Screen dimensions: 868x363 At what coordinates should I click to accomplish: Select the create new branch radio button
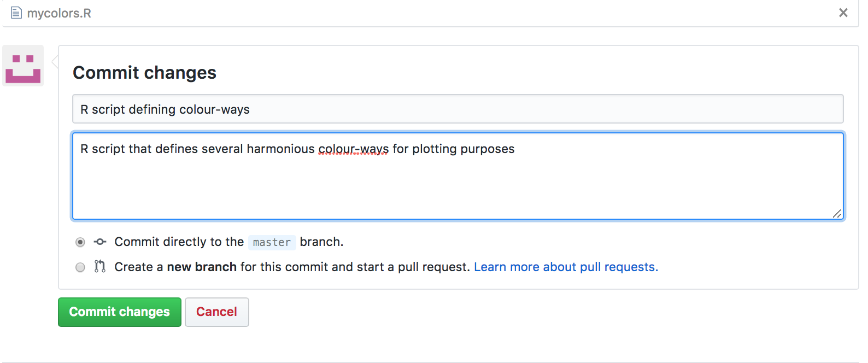coord(80,267)
